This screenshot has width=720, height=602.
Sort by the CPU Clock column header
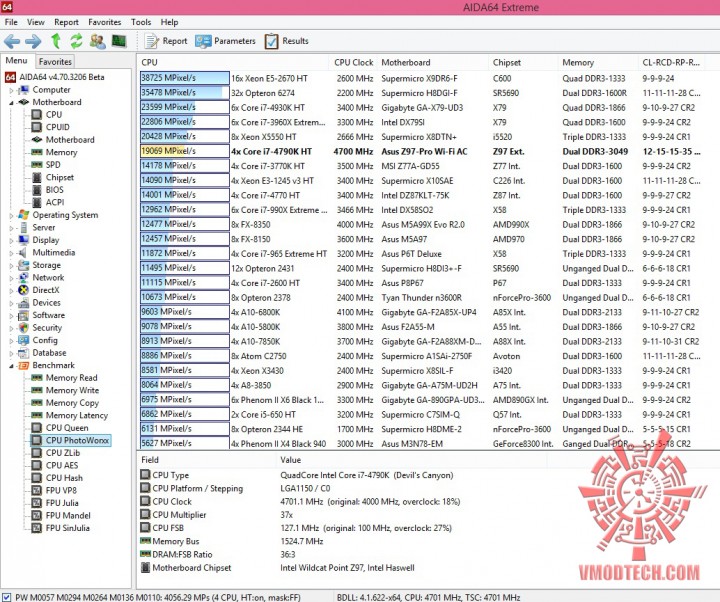tap(353, 62)
